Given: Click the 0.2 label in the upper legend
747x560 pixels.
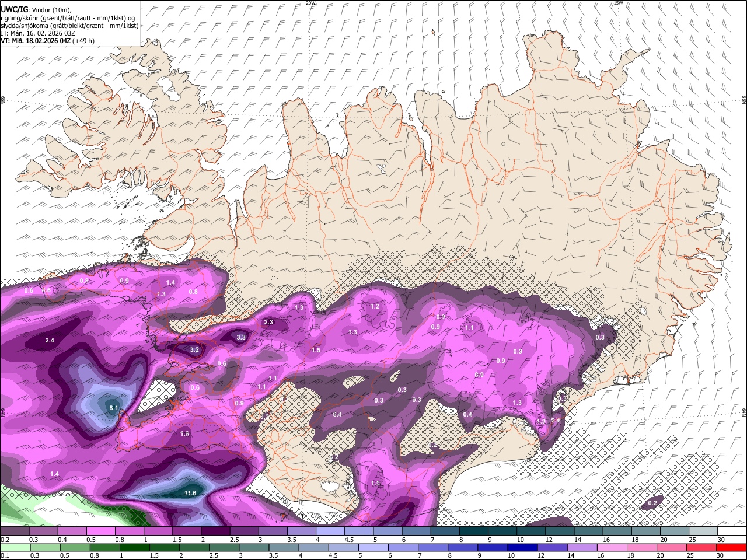Looking at the screenshot, I should pos(4,540).
